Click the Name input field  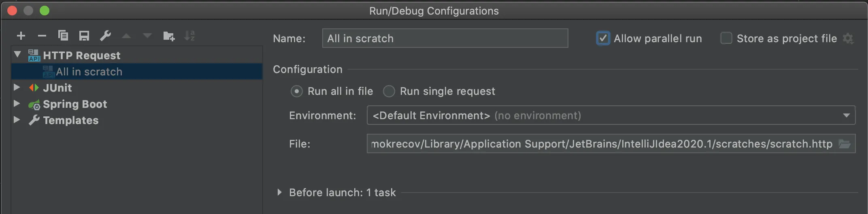click(445, 39)
